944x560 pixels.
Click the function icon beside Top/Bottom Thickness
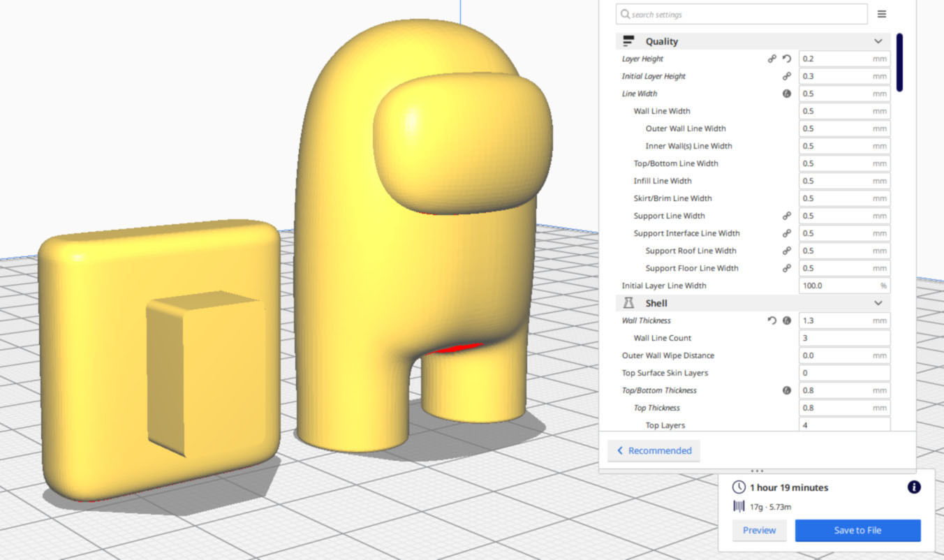click(x=787, y=390)
